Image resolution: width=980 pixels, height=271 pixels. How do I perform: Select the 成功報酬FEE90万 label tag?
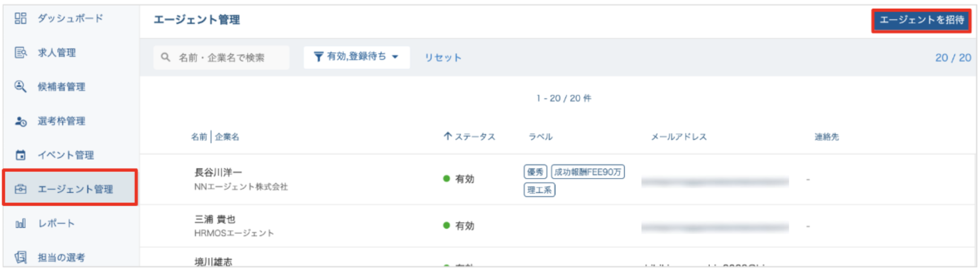tap(588, 172)
